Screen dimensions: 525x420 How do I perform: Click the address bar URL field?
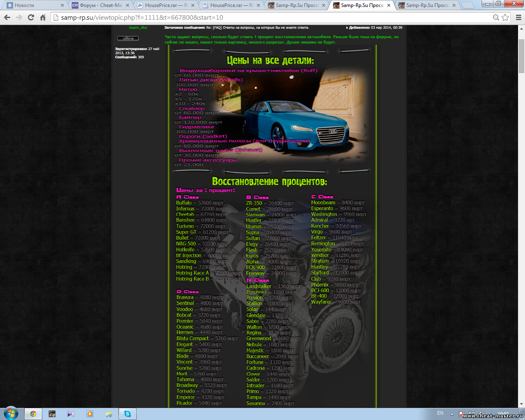pyautogui.click(x=271, y=18)
